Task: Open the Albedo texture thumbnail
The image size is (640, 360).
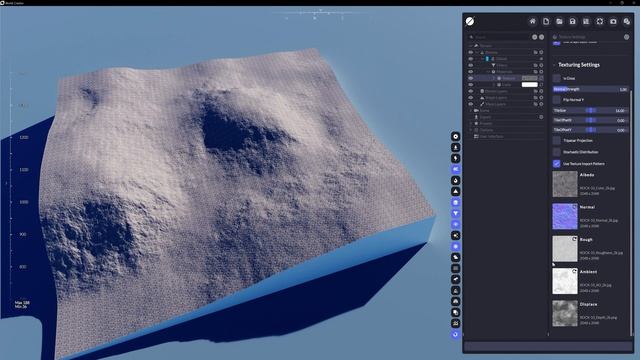Action: (x=565, y=184)
